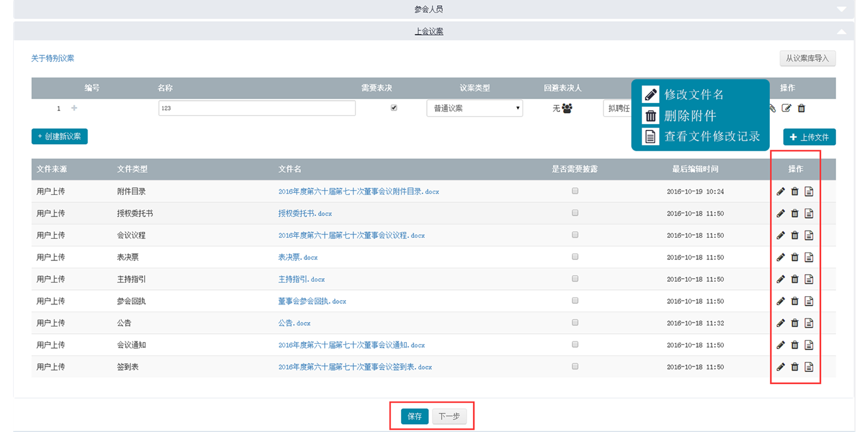The image size is (868, 432).
Task: Delete agenda item 123 with trash icon
Action: click(x=801, y=108)
